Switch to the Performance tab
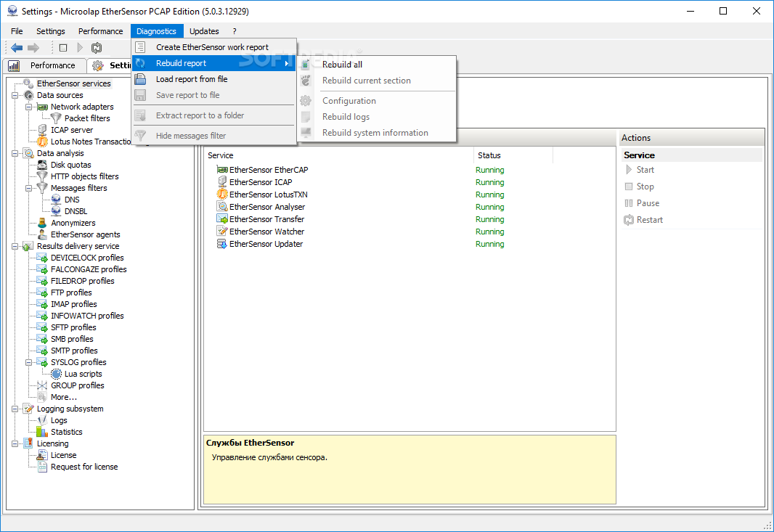Screen dimensions: 774x532 [x=44, y=65]
